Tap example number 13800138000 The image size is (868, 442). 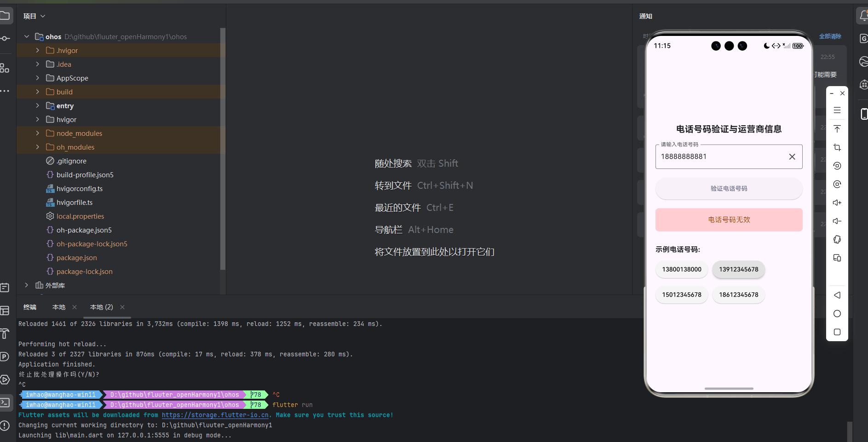pos(682,269)
